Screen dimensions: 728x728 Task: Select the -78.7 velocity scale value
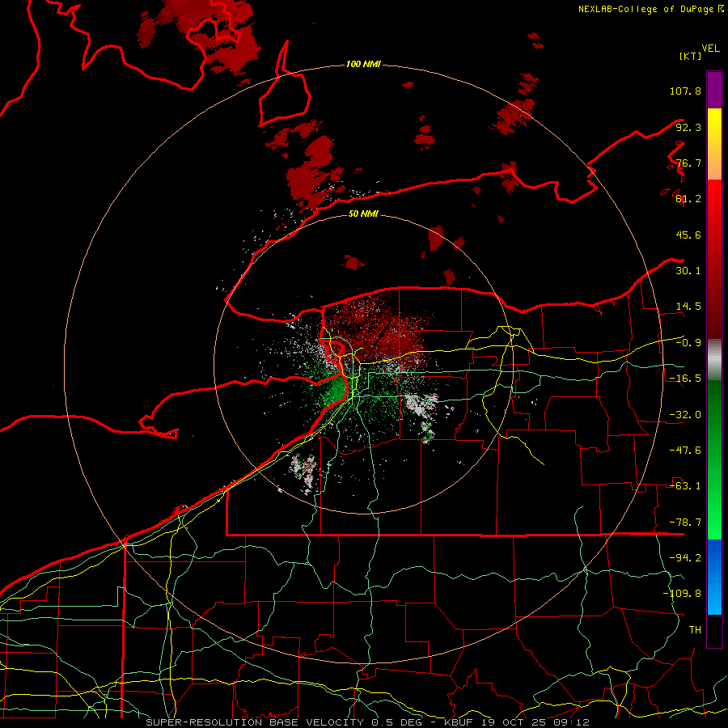(x=685, y=523)
